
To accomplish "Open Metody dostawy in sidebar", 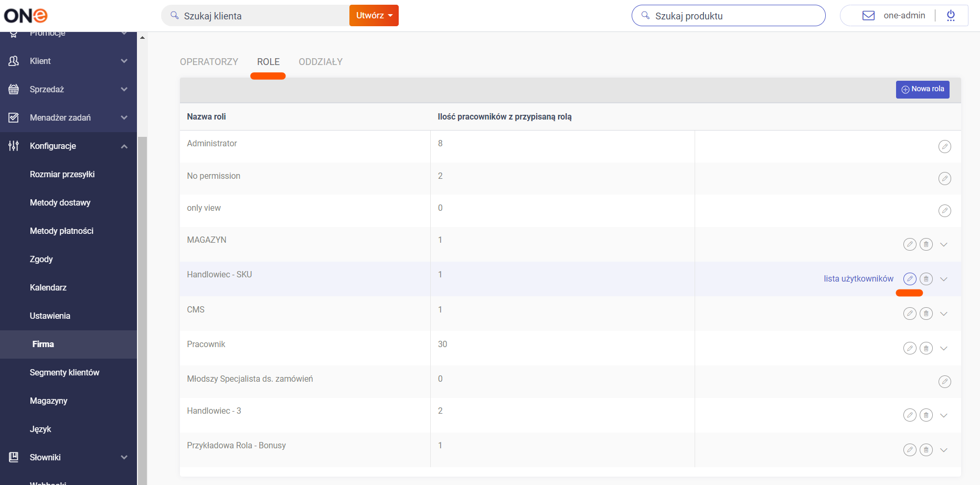I will 60,202.
